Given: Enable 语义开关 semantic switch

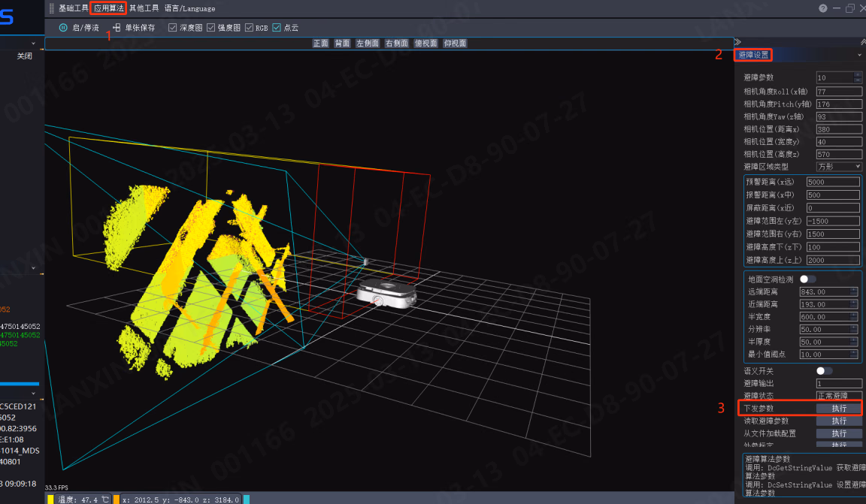Looking at the screenshot, I should pos(824,371).
